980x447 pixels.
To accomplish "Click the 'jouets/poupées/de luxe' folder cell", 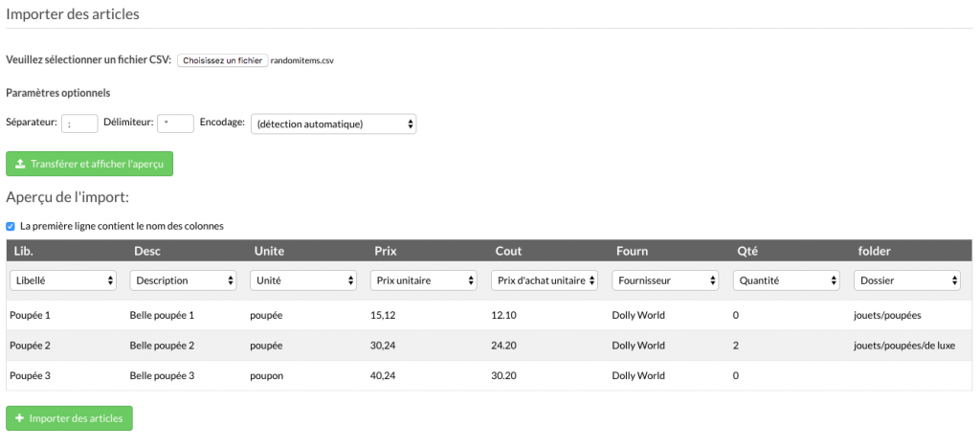I will point(903,346).
